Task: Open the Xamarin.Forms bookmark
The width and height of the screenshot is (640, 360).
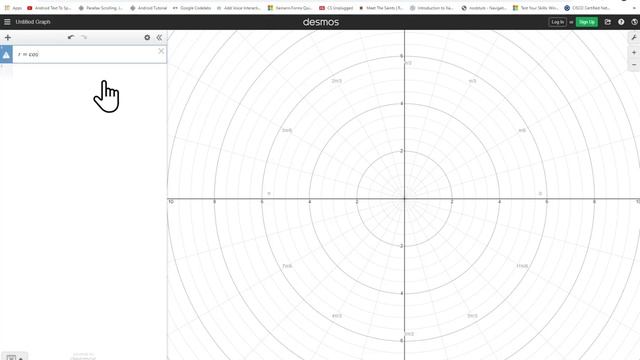Action: (290, 8)
